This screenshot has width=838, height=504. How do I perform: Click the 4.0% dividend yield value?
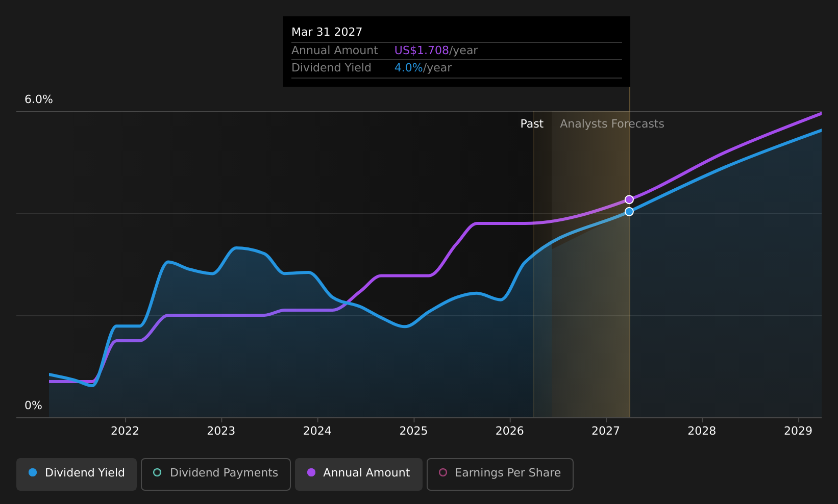click(x=409, y=68)
